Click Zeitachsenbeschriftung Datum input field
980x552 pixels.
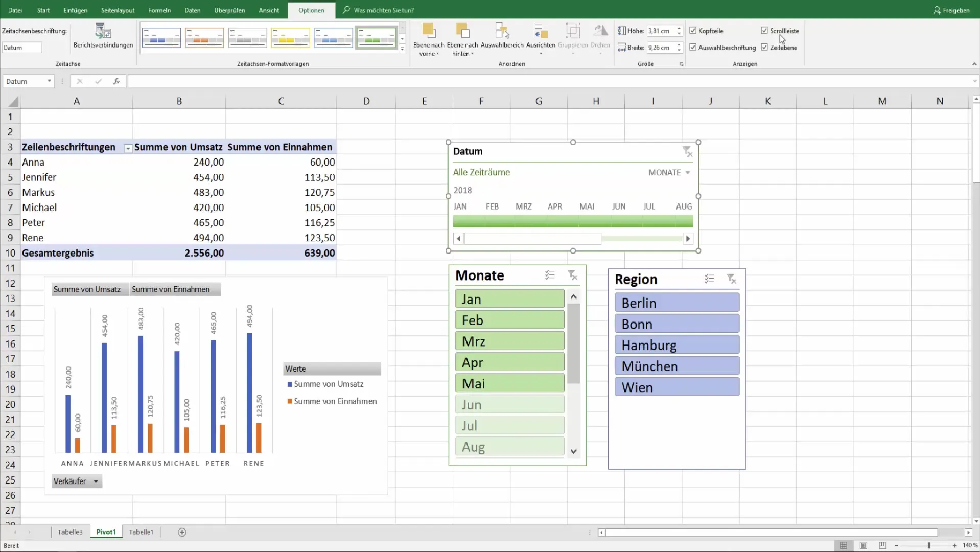(x=21, y=48)
